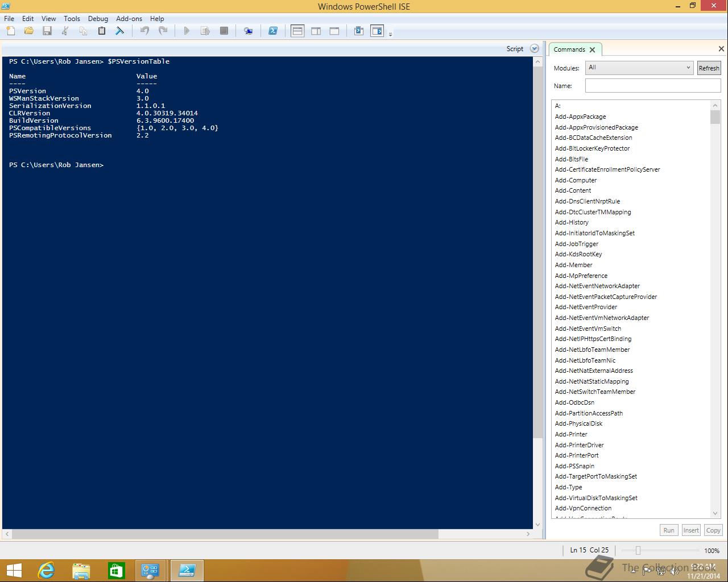The height and width of the screenshot is (582, 728).
Task: Save the script with floppy disk icon
Action: [47, 31]
